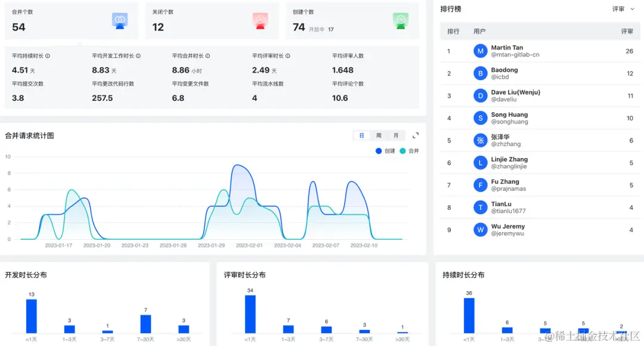644x346 pixels.
Task: Click the >30天 bar in 开发时长分布
Action: point(184,329)
